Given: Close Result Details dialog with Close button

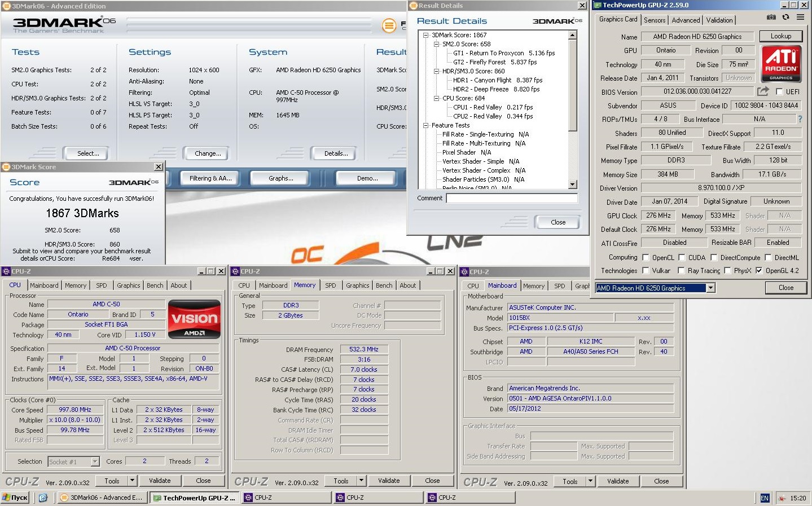Looking at the screenshot, I should [558, 222].
